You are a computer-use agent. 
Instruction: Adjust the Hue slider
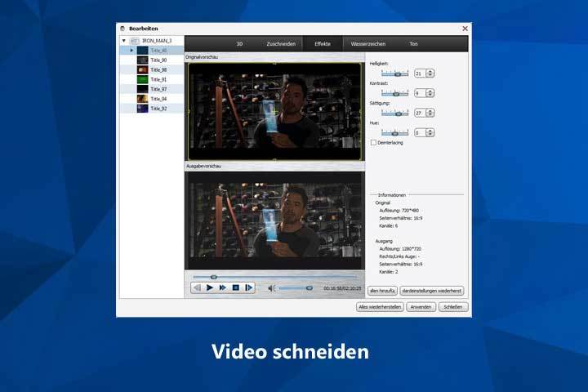(x=394, y=133)
